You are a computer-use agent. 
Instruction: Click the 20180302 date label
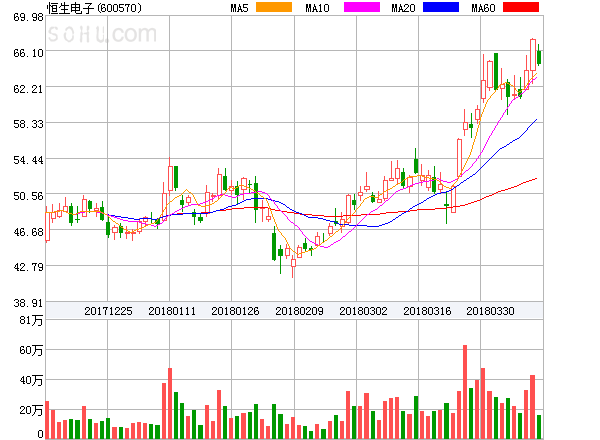tap(363, 311)
